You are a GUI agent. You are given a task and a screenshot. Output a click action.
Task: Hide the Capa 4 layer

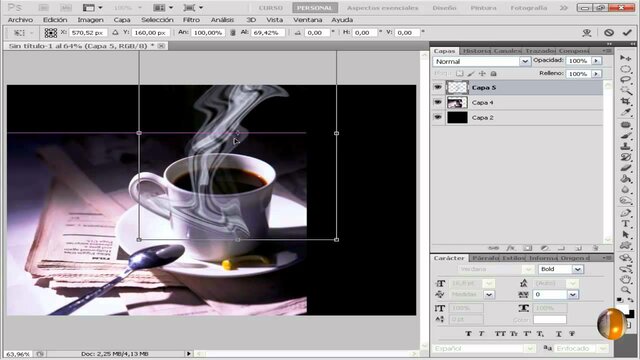pyautogui.click(x=438, y=102)
